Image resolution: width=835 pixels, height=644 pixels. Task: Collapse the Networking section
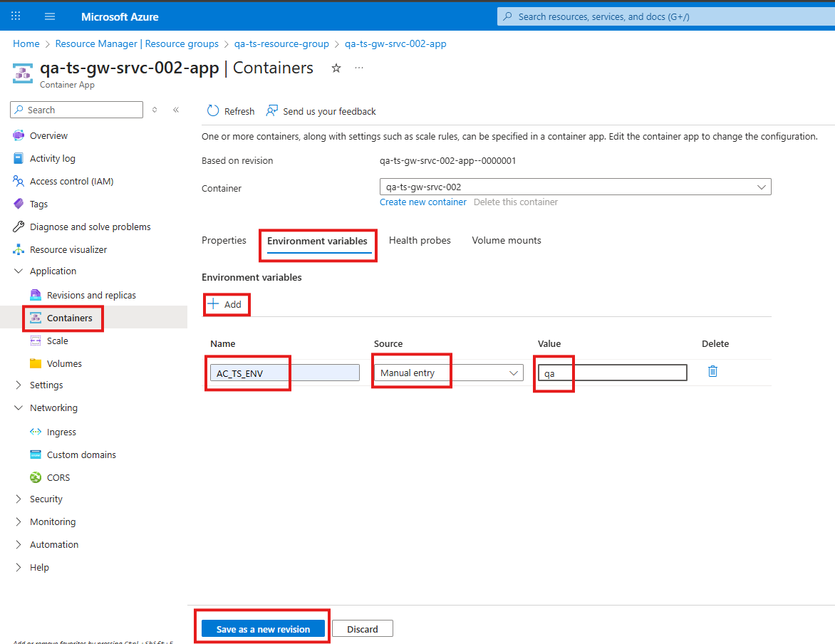pyautogui.click(x=19, y=408)
